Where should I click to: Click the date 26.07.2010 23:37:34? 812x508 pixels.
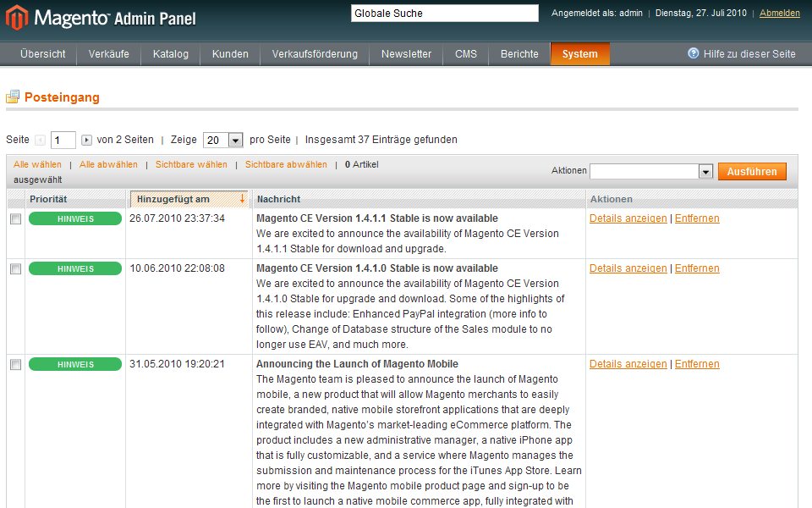click(177, 218)
